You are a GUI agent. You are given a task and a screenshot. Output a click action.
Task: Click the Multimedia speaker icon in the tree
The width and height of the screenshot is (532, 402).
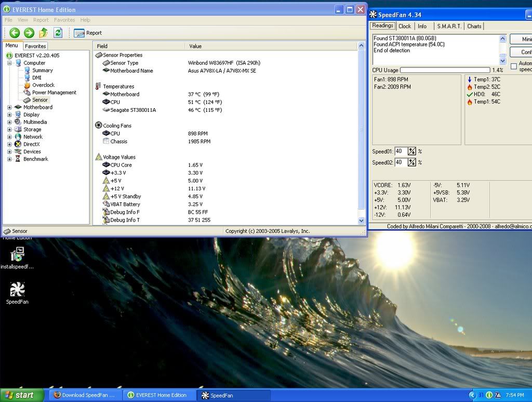click(18, 122)
